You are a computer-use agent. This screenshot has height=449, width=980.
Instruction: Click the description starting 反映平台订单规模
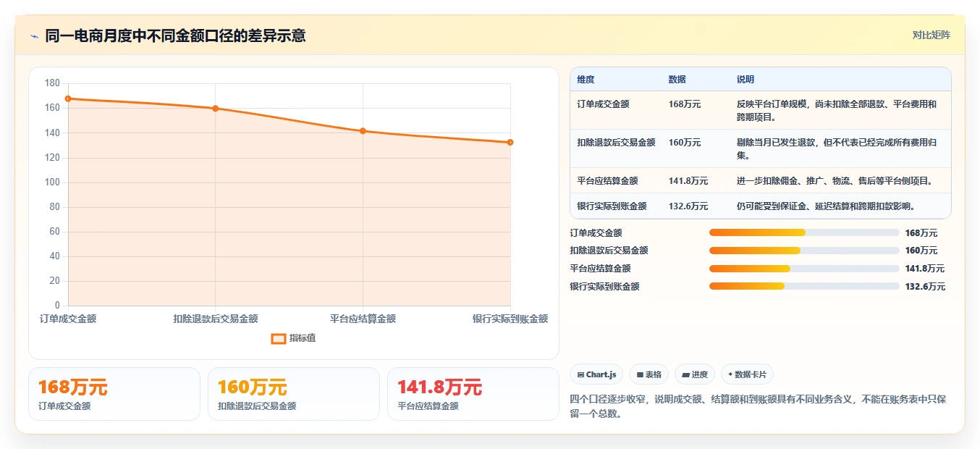pyautogui.click(x=837, y=110)
